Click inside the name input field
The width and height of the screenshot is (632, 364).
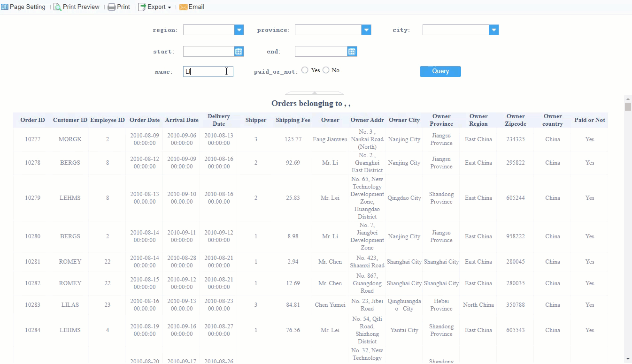pyautogui.click(x=208, y=71)
